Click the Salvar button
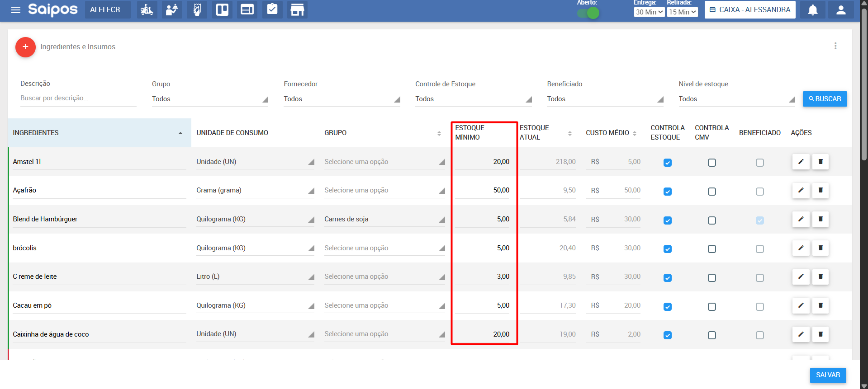The width and height of the screenshot is (868, 389). pos(827,375)
